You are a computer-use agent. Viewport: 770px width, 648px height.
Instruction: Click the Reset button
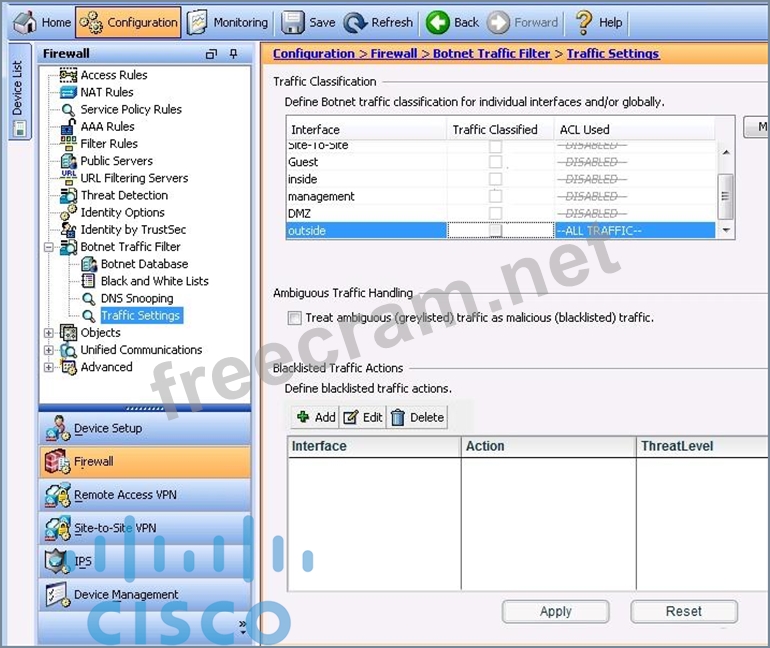coord(683,611)
